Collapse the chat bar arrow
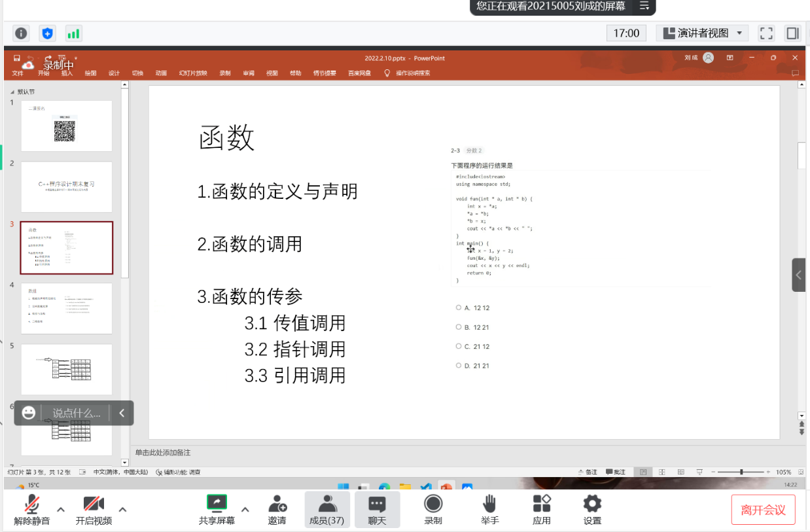This screenshot has height=532, width=810. (122, 413)
